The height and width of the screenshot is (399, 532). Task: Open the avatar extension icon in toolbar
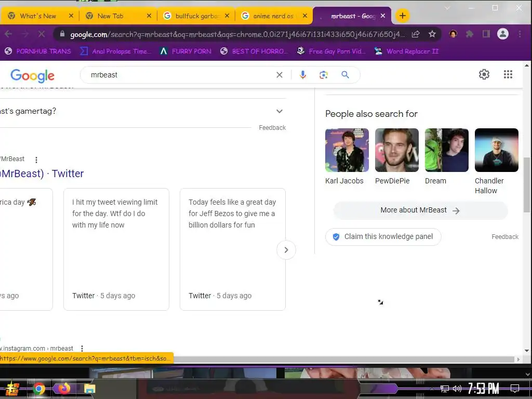[x=453, y=34]
